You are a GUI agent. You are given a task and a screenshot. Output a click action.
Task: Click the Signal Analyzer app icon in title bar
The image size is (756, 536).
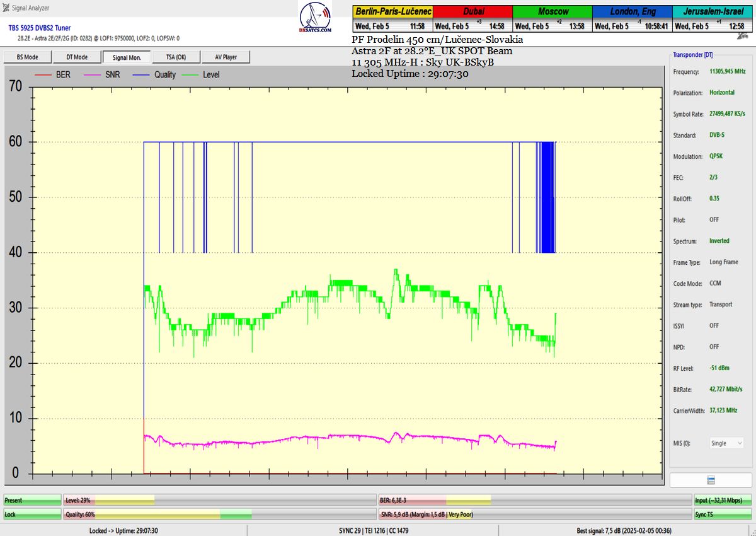click(x=6, y=8)
